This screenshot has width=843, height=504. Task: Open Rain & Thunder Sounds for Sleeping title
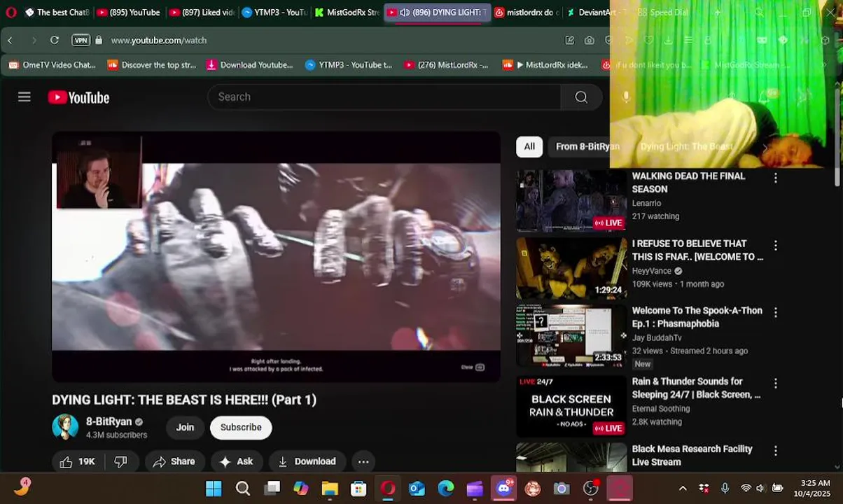tap(696, 388)
